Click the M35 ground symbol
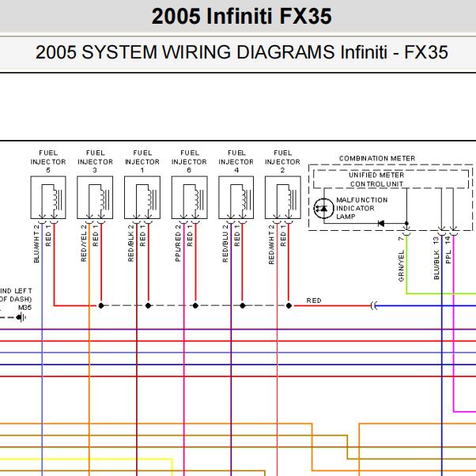 21,318
